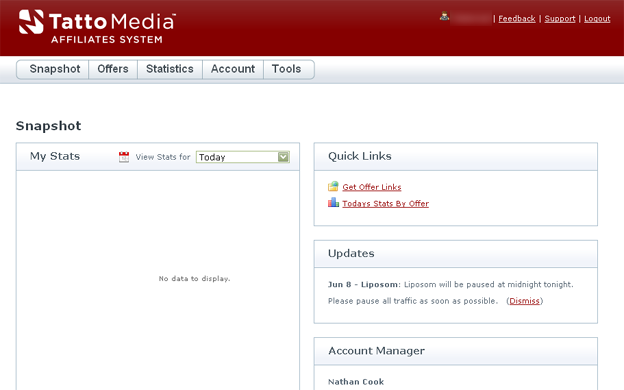Open the Get Offer Links link
Viewport: 624px width, 390px height.
click(x=372, y=187)
